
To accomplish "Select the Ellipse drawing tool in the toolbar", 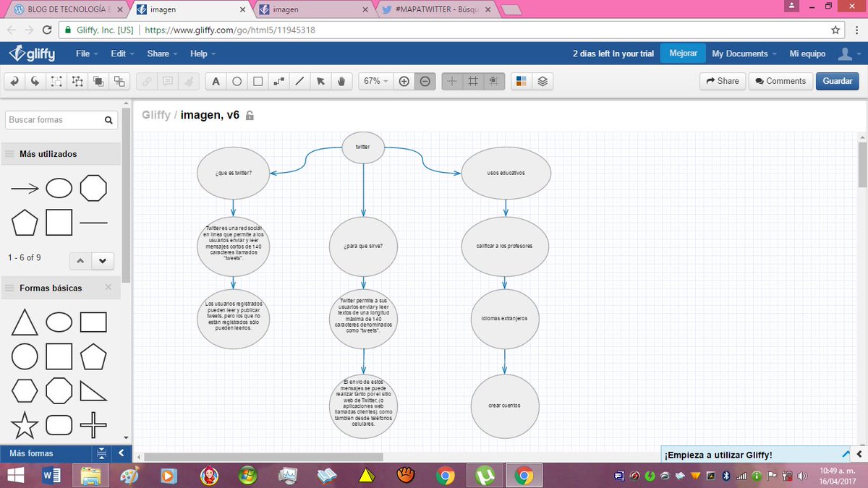I will tap(237, 81).
